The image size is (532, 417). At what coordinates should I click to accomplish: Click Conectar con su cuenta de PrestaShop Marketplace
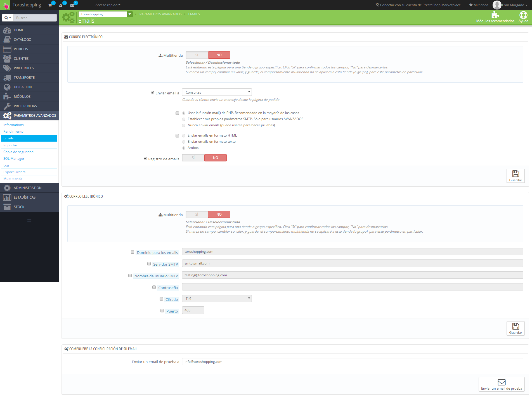click(x=418, y=5)
